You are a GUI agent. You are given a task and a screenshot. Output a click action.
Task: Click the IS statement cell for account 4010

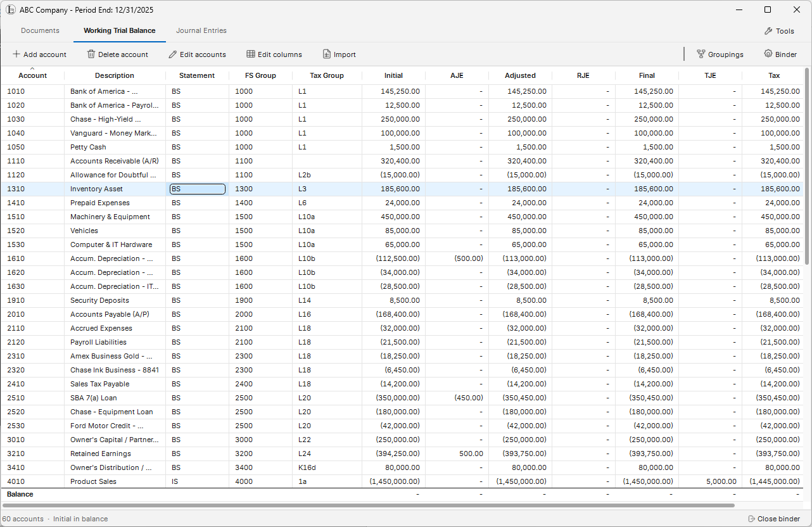pyautogui.click(x=197, y=481)
